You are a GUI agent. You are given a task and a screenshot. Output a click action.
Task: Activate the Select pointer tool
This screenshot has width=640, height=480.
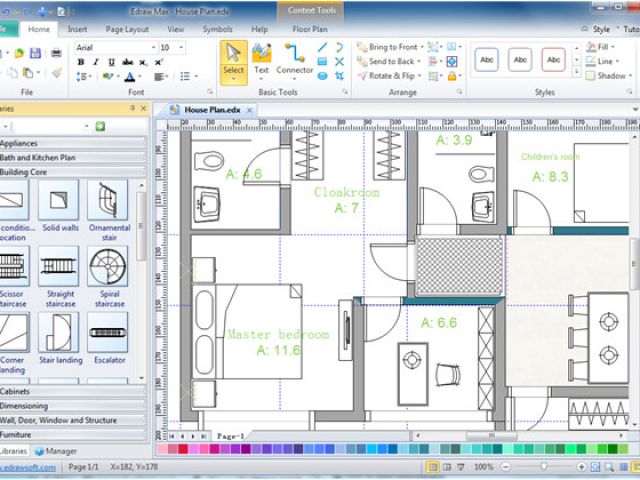233,59
